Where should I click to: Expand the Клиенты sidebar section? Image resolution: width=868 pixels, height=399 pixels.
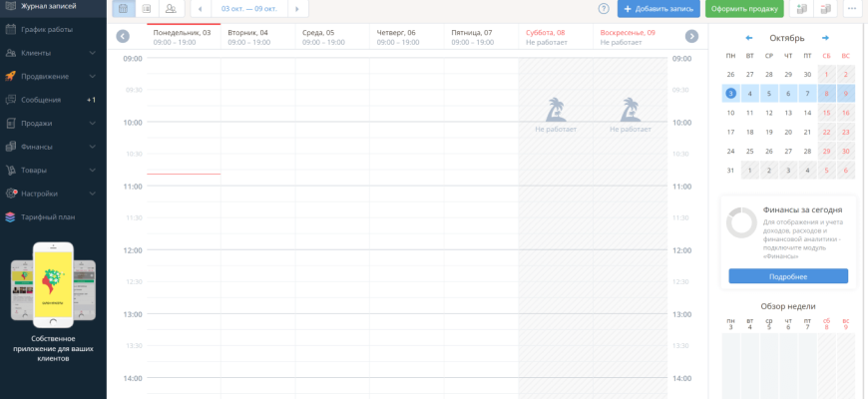(92, 53)
